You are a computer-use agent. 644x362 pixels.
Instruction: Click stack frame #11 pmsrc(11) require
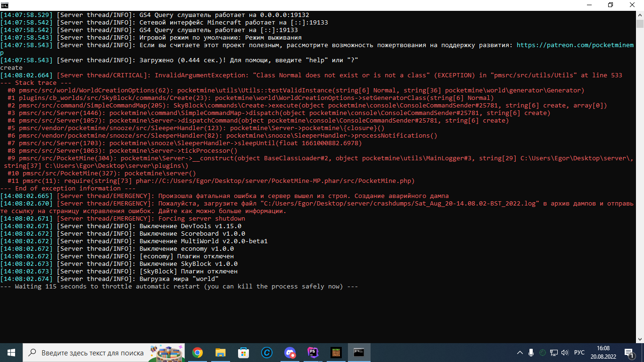211,181
